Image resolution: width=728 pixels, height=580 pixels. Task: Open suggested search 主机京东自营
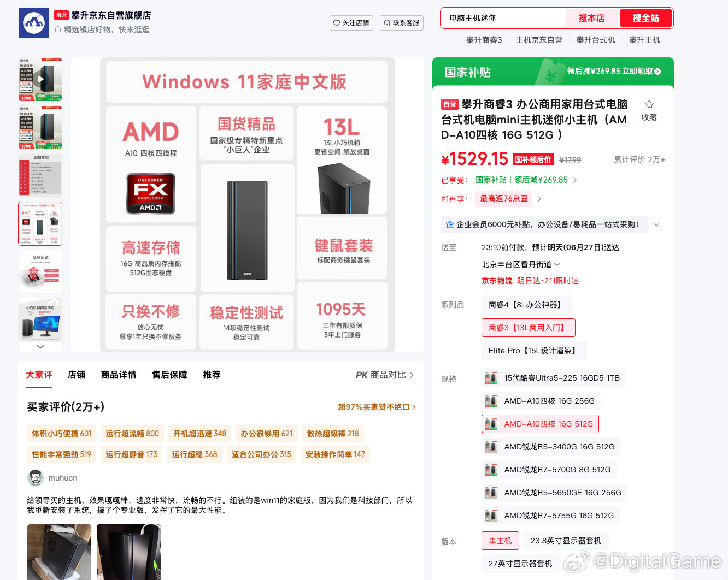pyautogui.click(x=539, y=40)
